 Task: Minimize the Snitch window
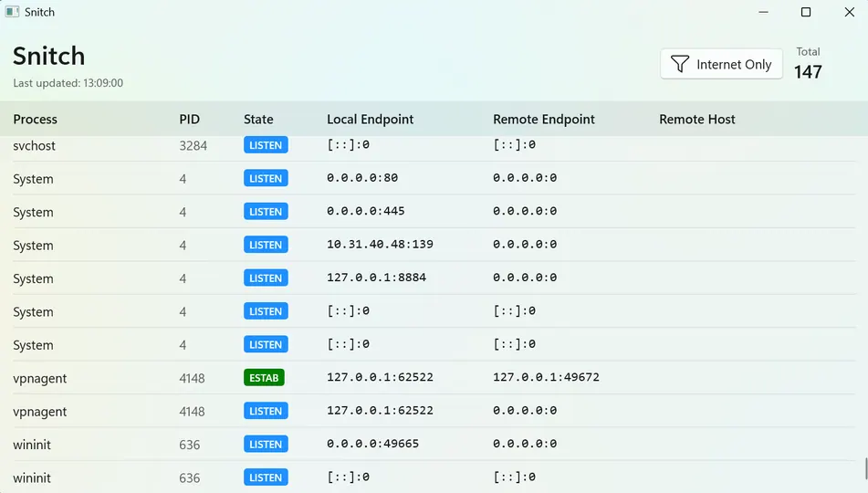point(763,12)
